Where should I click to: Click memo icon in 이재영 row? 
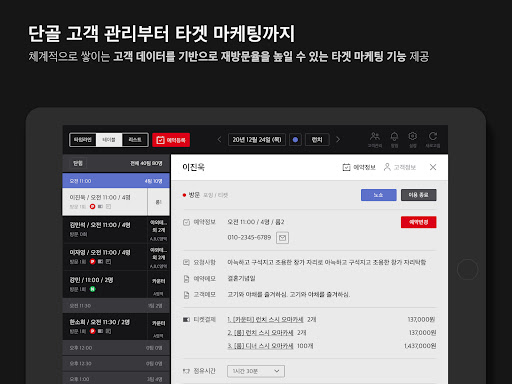coord(108,262)
